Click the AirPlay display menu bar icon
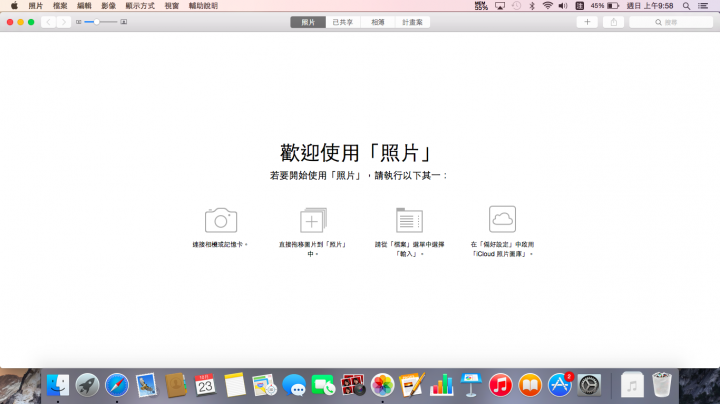 coord(500,6)
